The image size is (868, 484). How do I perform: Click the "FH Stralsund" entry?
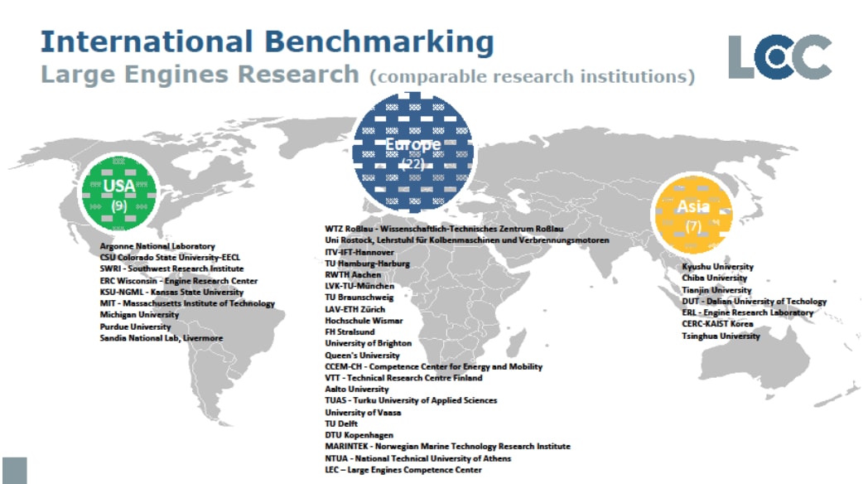[350, 332]
